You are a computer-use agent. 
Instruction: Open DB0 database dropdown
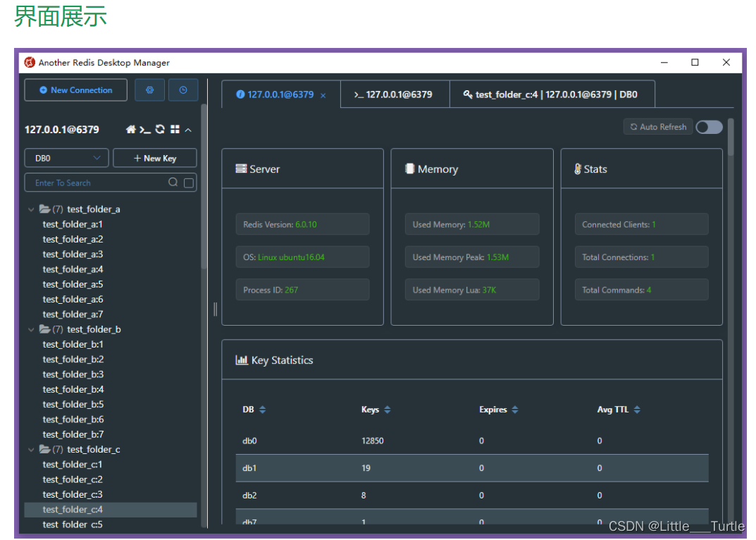tap(66, 158)
